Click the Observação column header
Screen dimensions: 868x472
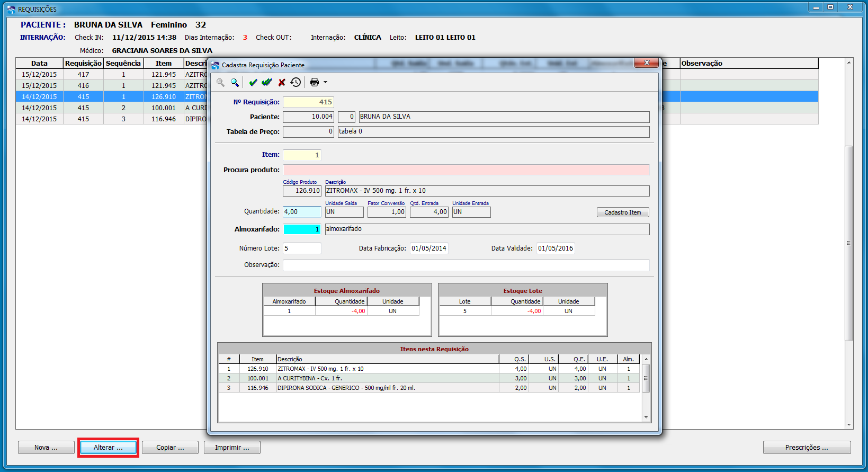coord(749,63)
